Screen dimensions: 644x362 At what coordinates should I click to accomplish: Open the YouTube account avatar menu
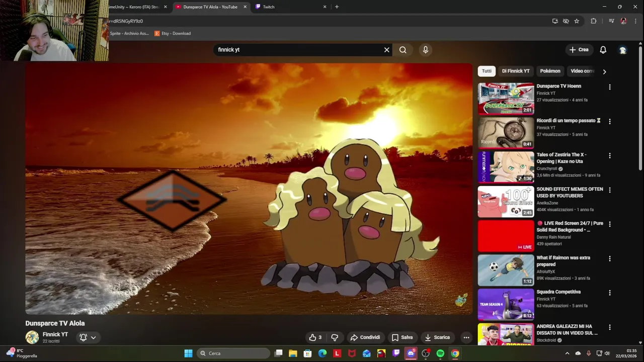(622, 50)
